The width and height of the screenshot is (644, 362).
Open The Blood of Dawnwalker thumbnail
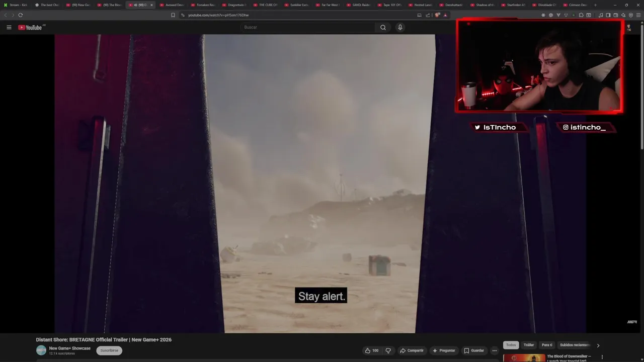tap(524, 358)
